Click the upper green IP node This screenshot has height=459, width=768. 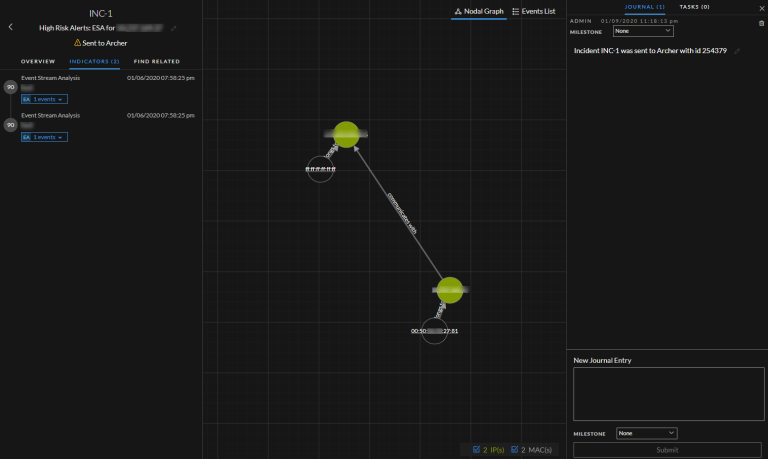346,134
